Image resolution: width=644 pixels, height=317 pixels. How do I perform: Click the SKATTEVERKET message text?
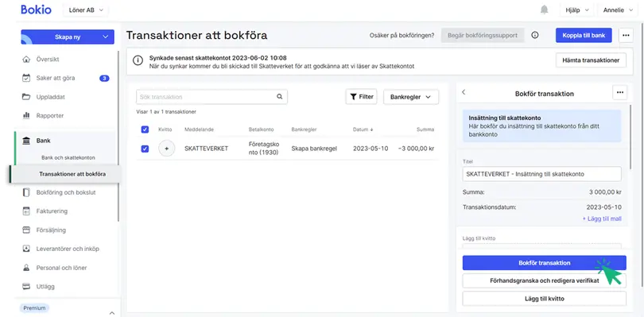point(206,149)
